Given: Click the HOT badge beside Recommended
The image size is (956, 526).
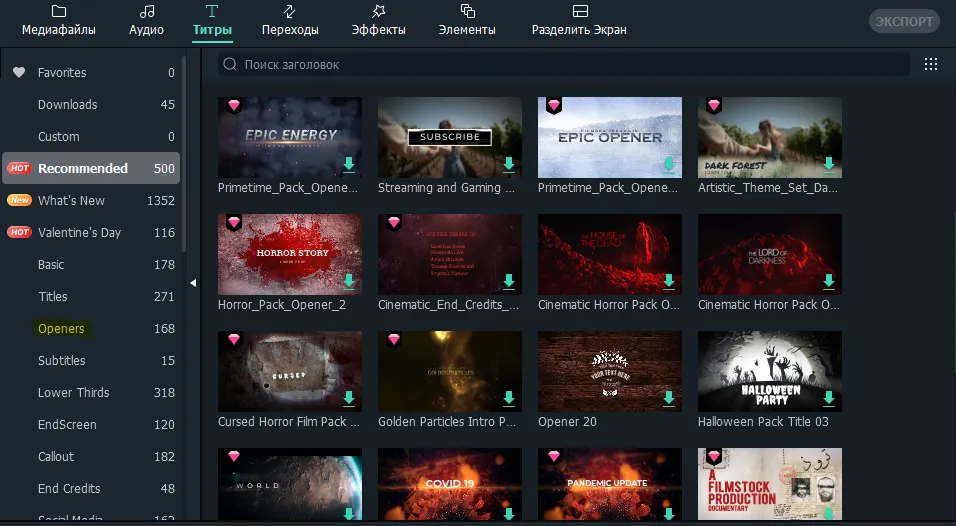Looking at the screenshot, I should [20, 168].
